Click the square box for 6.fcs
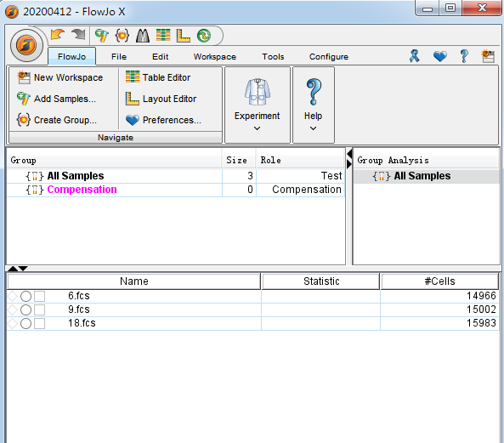The image size is (504, 443). coord(40,297)
